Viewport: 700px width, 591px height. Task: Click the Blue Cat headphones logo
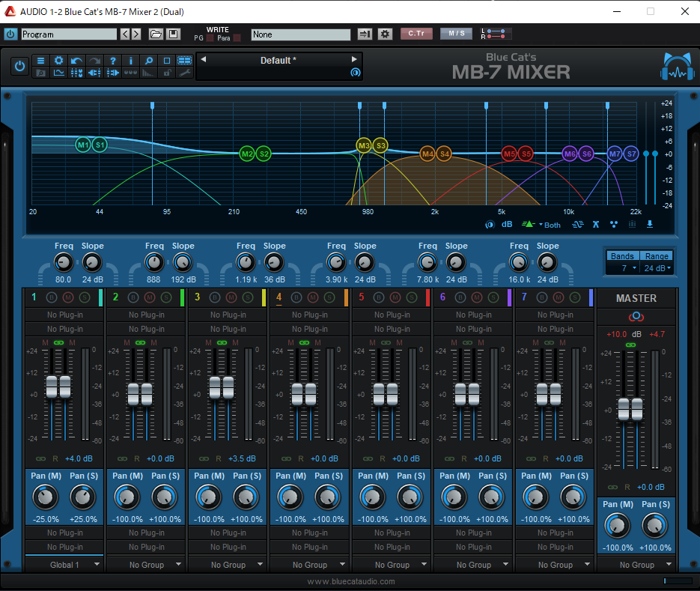678,67
